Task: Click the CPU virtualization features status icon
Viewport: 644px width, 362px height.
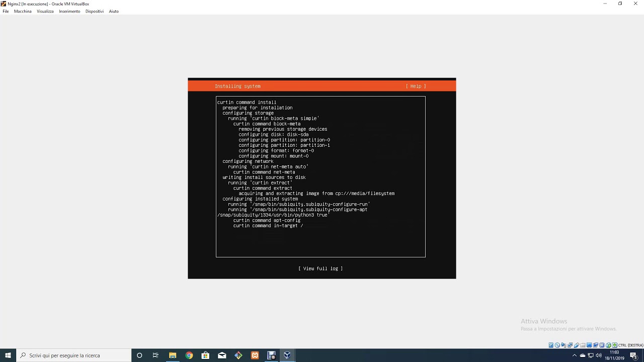Action: 602,345
